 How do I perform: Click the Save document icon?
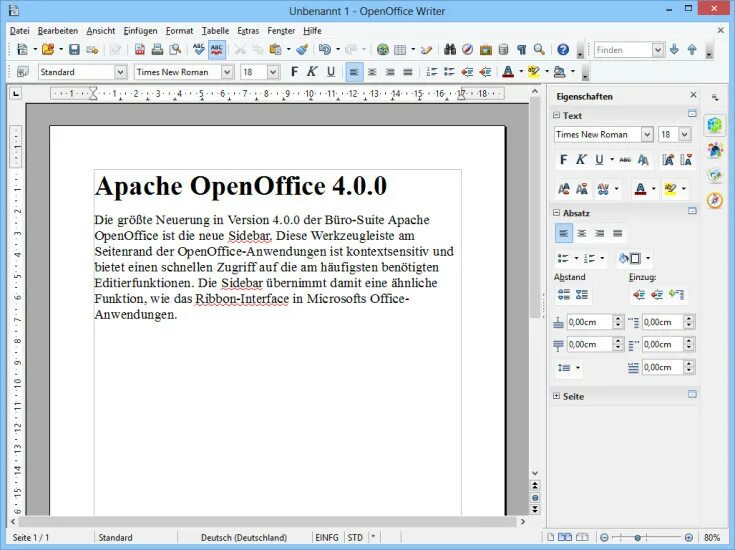point(74,49)
